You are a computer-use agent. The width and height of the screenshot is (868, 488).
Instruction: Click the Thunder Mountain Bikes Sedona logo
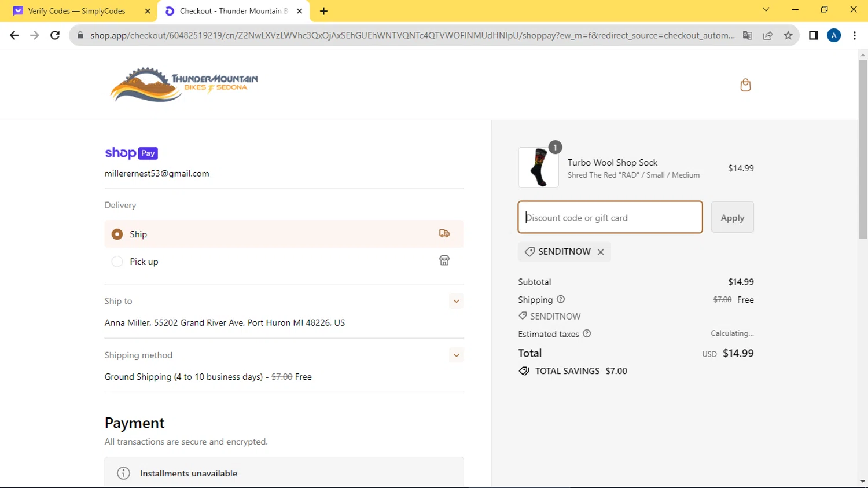point(184,85)
